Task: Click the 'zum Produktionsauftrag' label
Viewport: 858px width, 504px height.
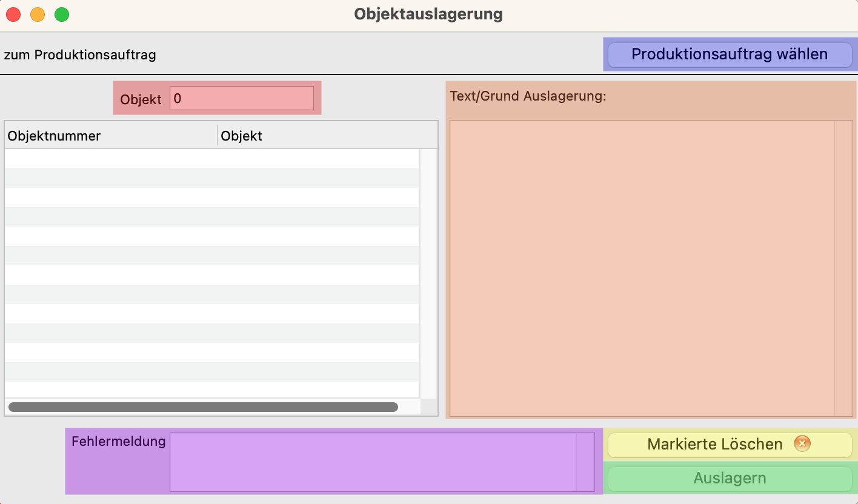Action: tap(80, 55)
